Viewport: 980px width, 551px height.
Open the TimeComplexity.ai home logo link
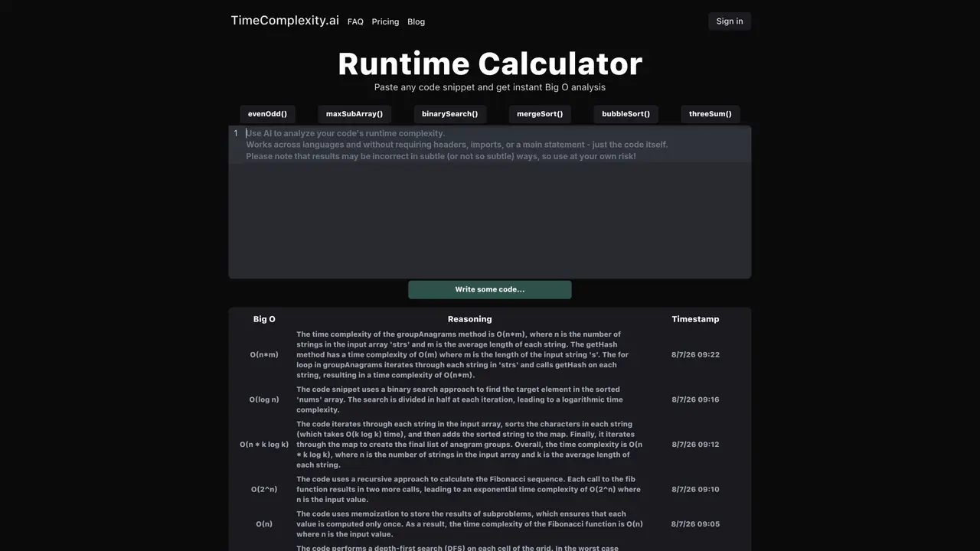[x=285, y=21]
